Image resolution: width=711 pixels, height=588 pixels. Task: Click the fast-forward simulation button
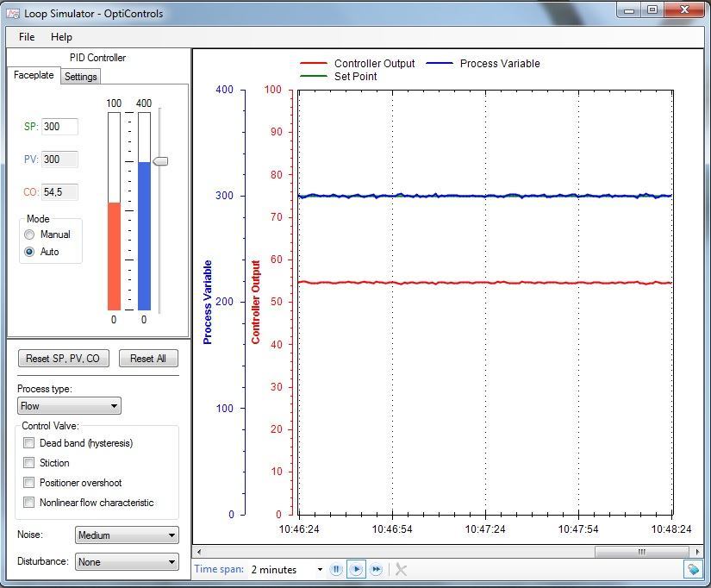pyautogui.click(x=376, y=569)
